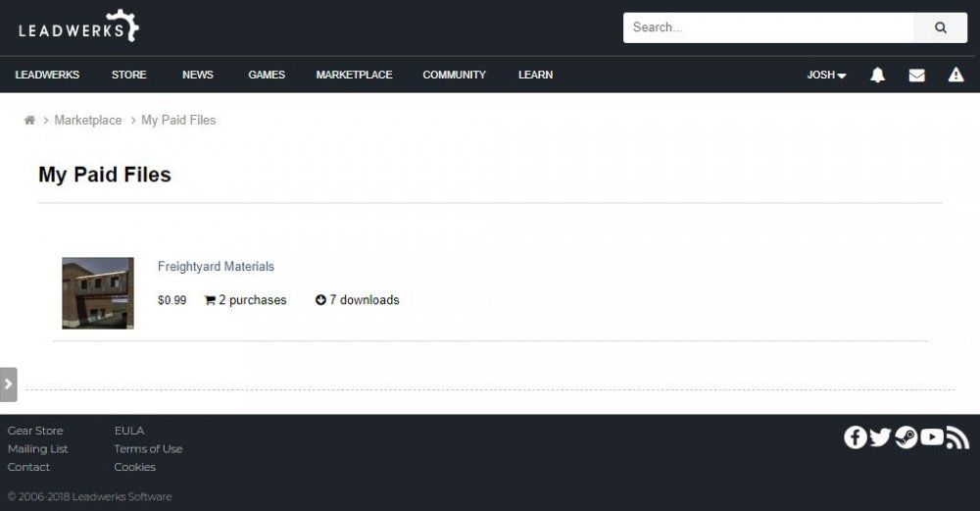
Task: Open the warning triangle reports icon
Action: pos(955,76)
